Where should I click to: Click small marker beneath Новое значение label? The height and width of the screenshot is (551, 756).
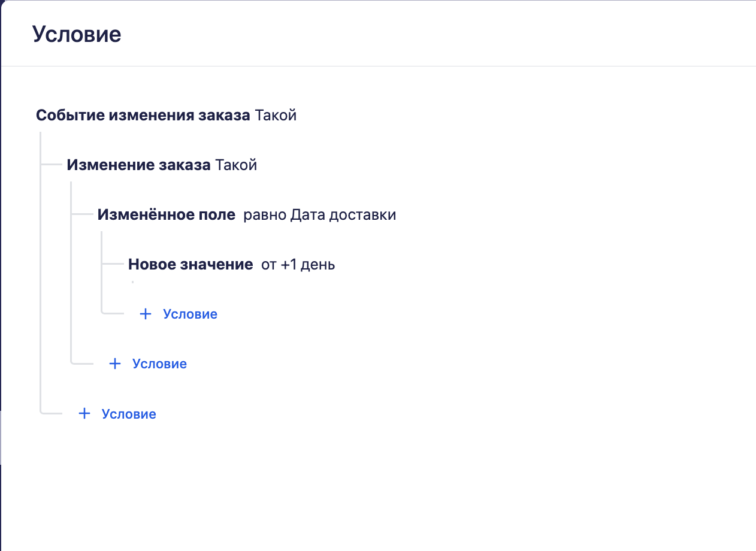pos(132,281)
